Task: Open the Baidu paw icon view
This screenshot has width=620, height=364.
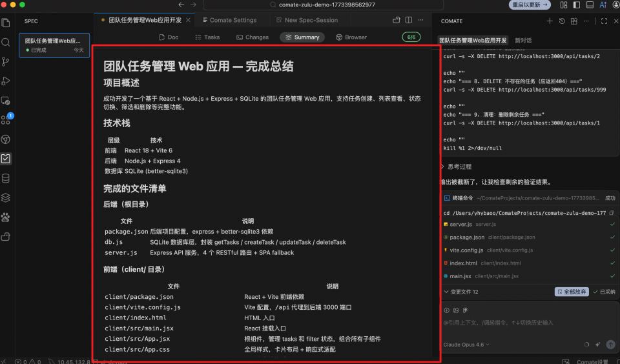Action: [6, 217]
